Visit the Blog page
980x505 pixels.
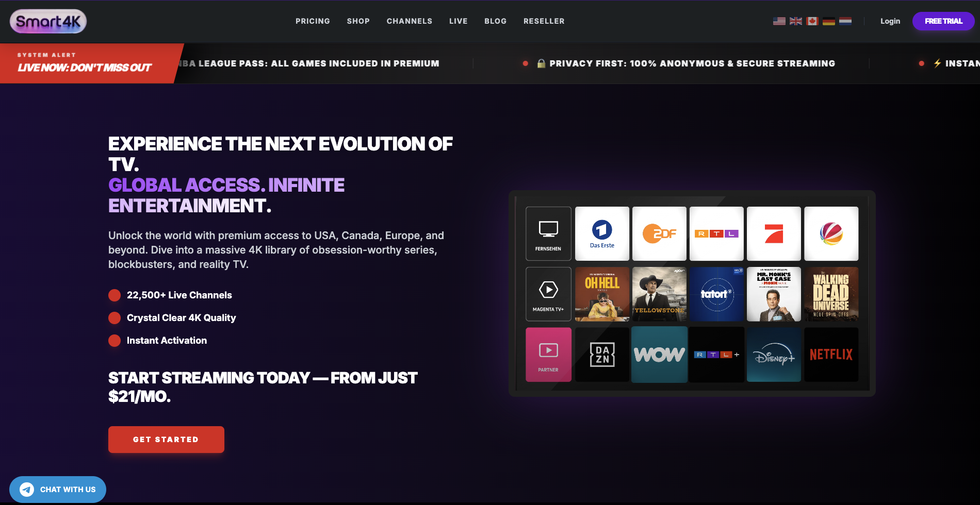[495, 21]
